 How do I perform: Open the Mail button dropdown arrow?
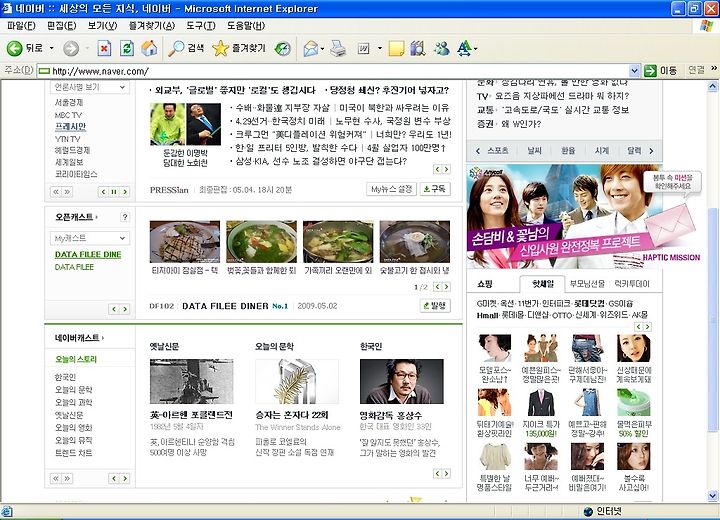[322, 48]
